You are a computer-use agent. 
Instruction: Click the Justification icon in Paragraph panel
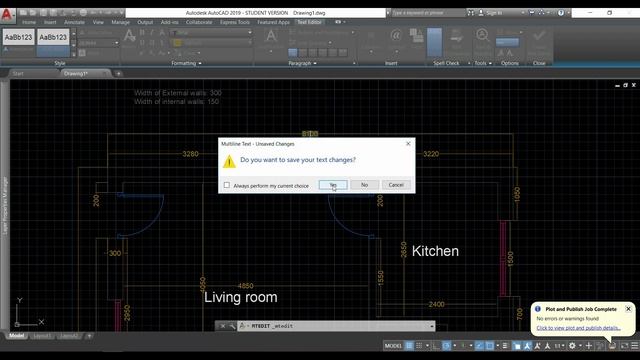(x=271, y=37)
